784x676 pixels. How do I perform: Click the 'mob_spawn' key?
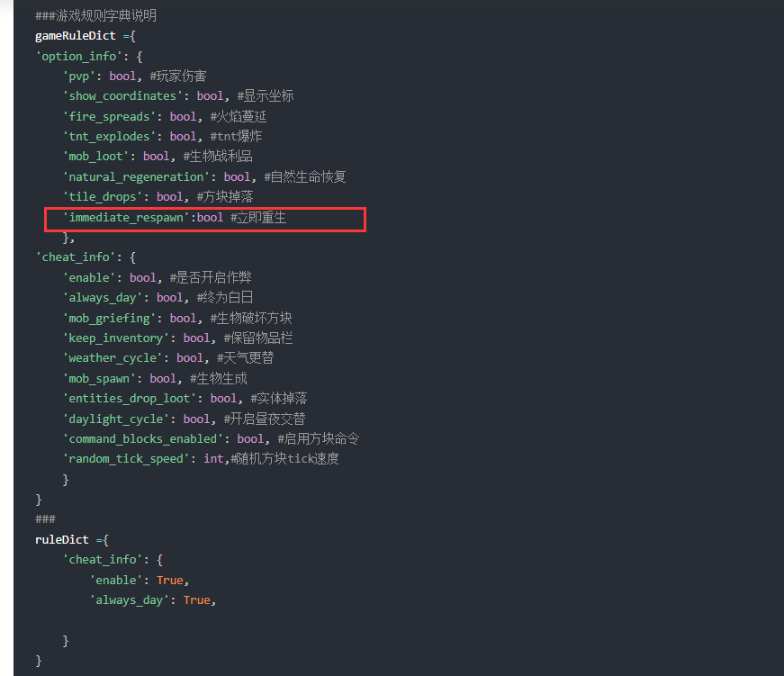[99, 379]
